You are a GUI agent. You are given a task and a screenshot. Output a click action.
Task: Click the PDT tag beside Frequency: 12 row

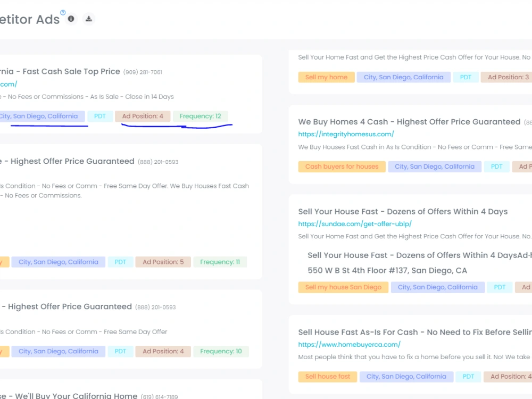(100, 116)
